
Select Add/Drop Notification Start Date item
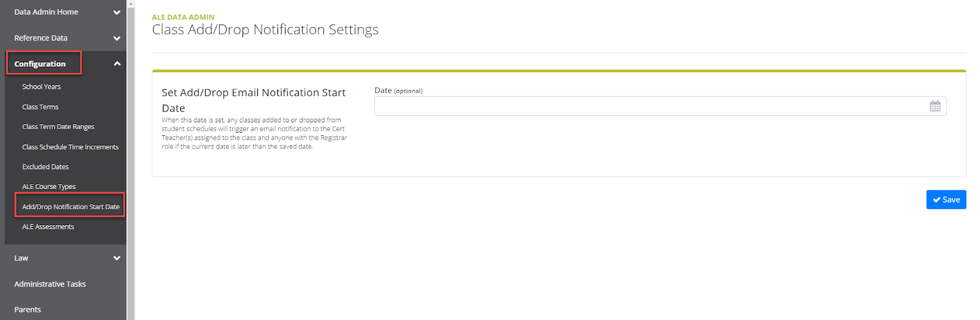[x=70, y=207]
